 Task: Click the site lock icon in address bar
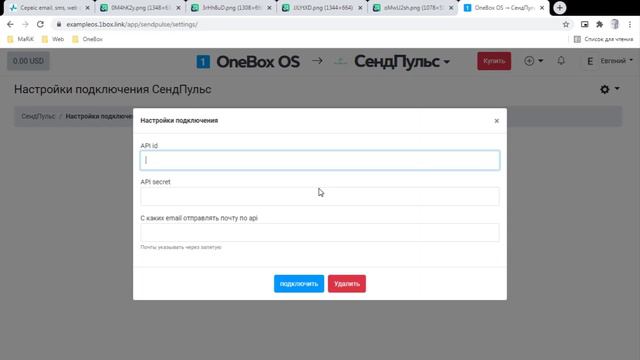click(59, 24)
